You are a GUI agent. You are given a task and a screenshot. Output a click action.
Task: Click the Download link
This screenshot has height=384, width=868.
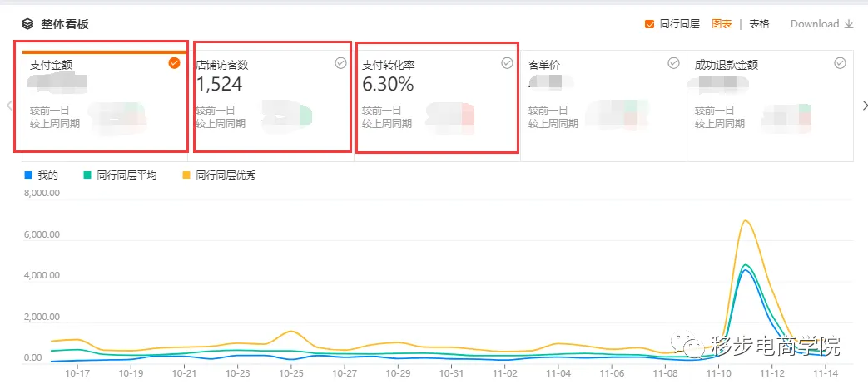[x=815, y=24]
